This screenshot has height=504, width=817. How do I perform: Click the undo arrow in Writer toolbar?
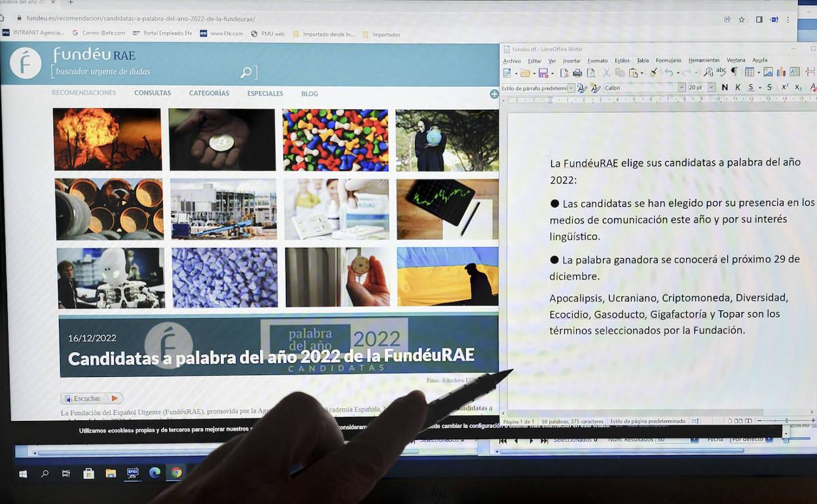tap(668, 73)
